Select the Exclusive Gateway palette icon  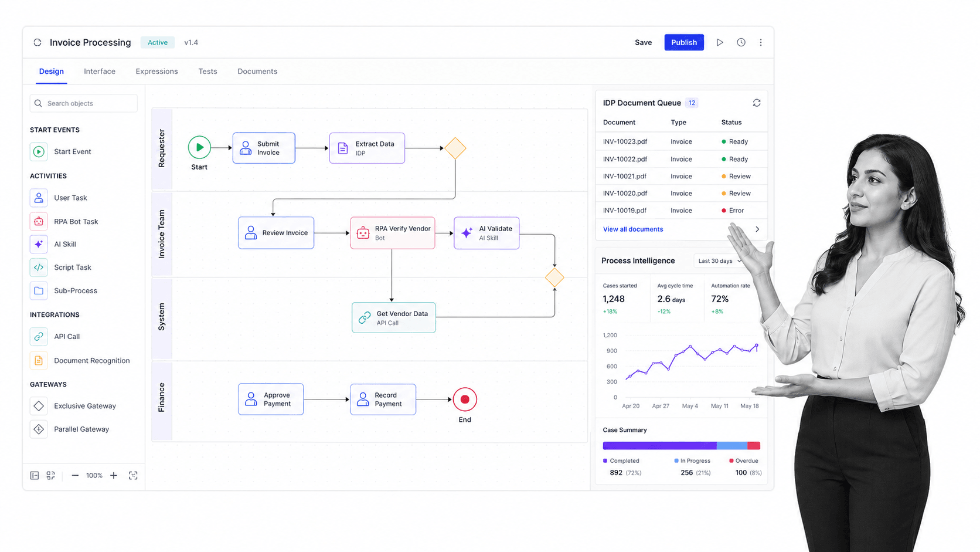(x=39, y=405)
